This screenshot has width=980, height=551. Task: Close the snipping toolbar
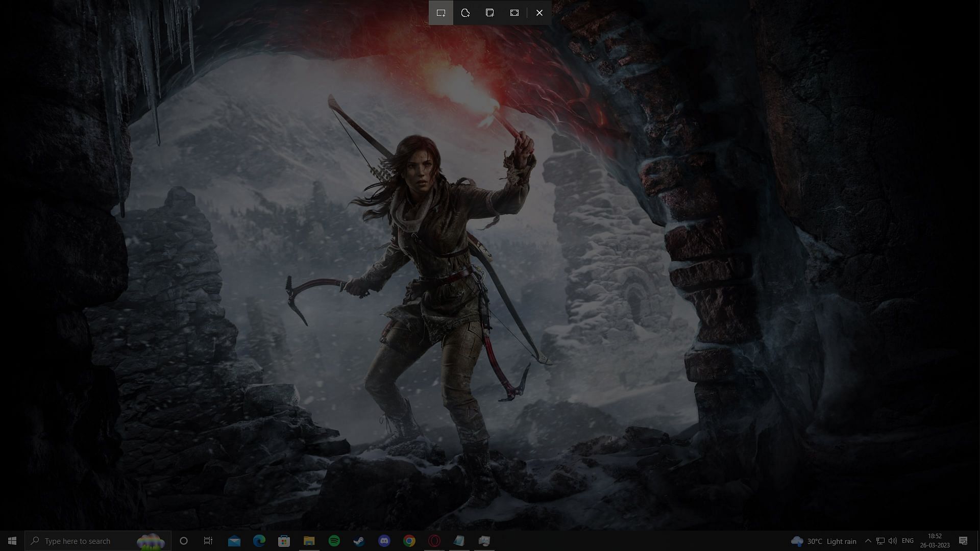click(540, 13)
